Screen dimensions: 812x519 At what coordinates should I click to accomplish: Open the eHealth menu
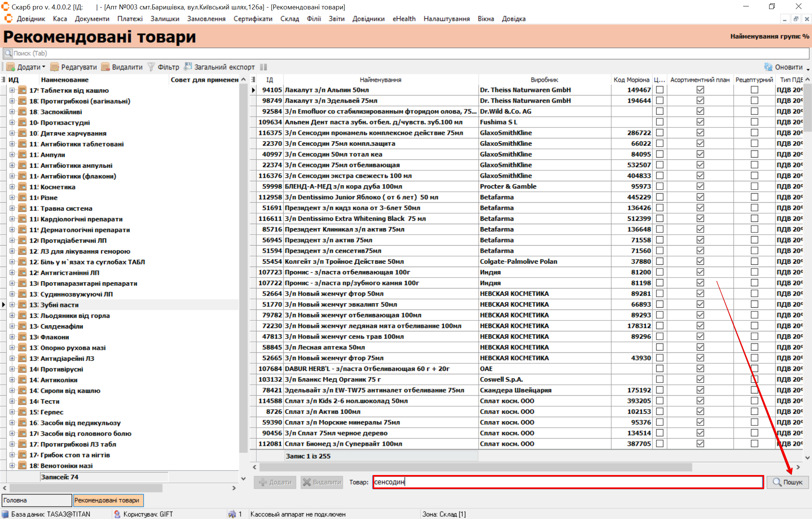pos(404,19)
